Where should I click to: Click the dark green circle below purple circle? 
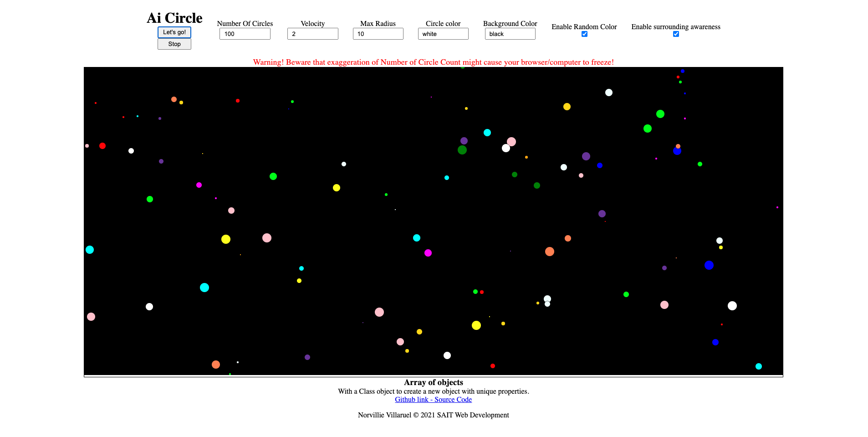462,150
